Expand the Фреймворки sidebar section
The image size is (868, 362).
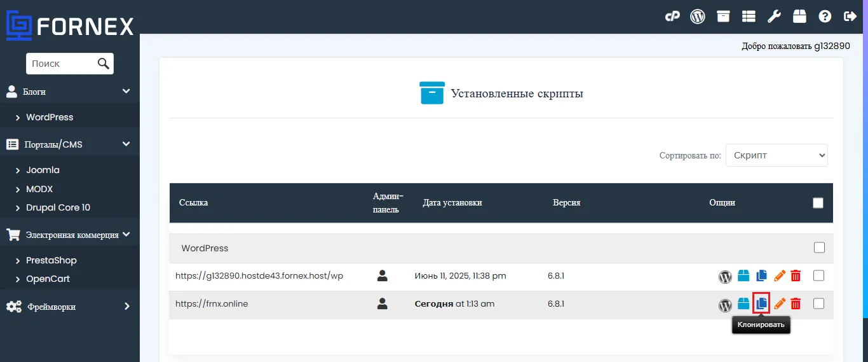(x=69, y=307)
